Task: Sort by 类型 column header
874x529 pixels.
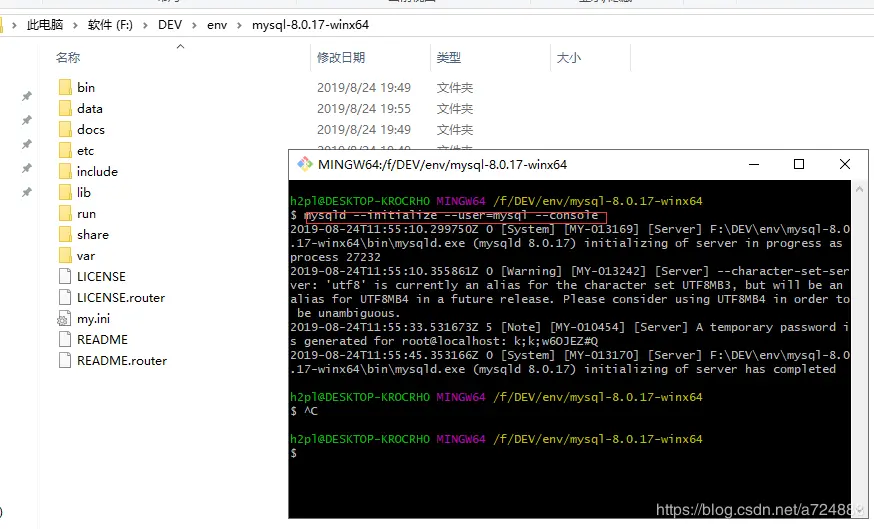Action: tap(449, 57)
